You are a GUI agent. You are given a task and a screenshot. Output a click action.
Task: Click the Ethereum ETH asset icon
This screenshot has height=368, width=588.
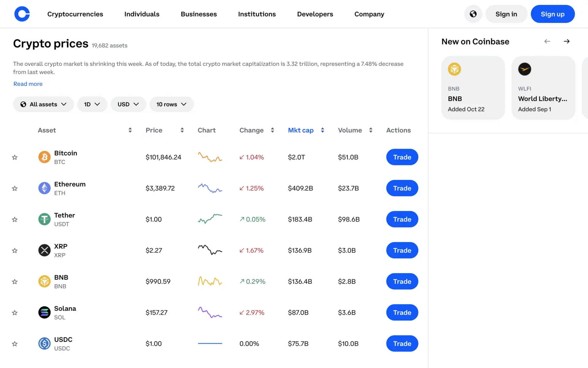pyautogui.click(x=44, y=188)
